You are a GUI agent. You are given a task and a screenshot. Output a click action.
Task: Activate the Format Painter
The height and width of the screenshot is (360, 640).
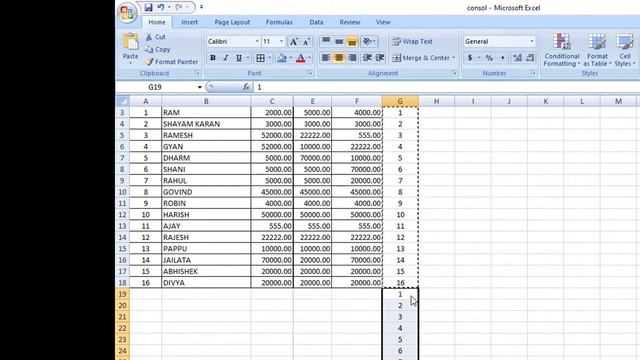[172, 62]
